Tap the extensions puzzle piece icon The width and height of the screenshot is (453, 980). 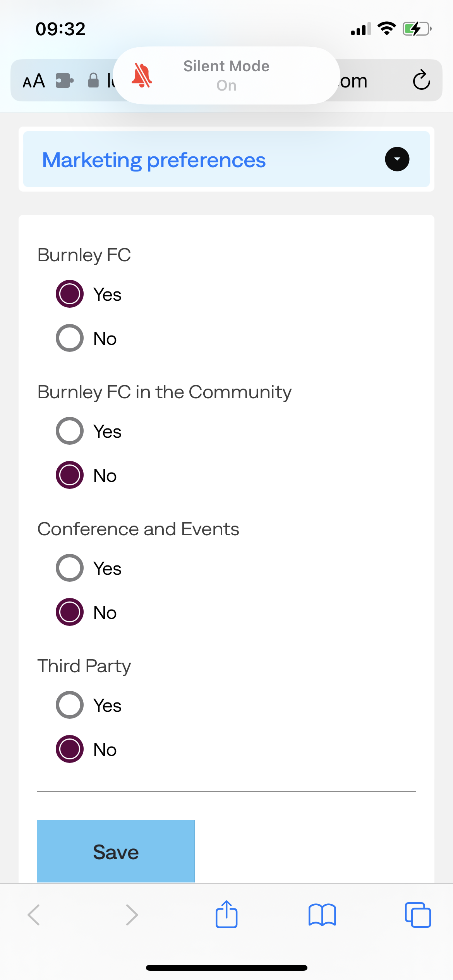pos(64,81)
